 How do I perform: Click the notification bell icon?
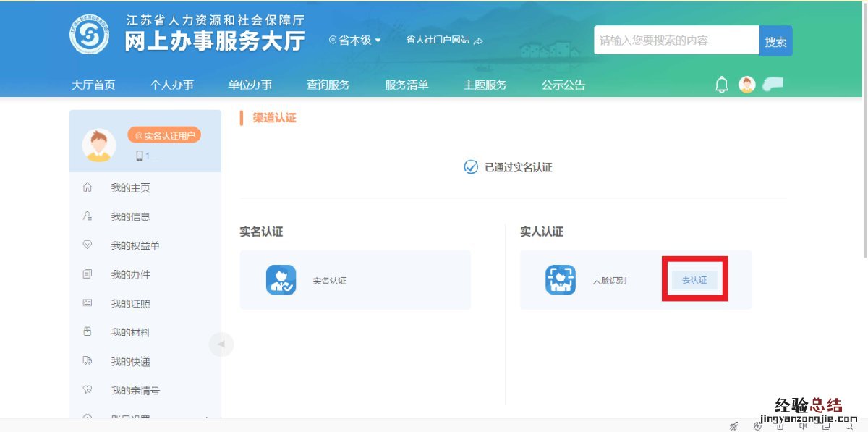pyautogui.click(x=721, y=85)
